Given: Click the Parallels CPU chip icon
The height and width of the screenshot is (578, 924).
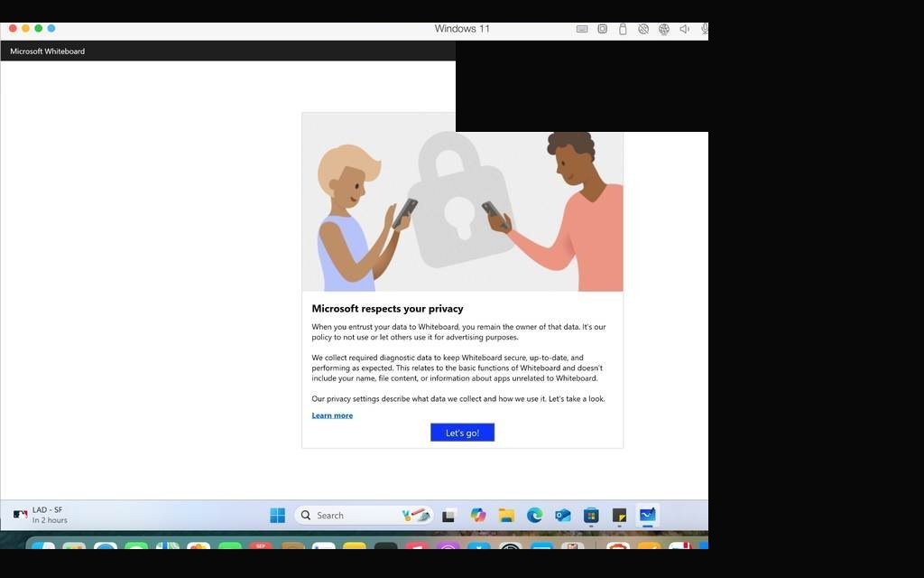Looking at the screenshot, I should pyautogui.click(x=602, y=28).
